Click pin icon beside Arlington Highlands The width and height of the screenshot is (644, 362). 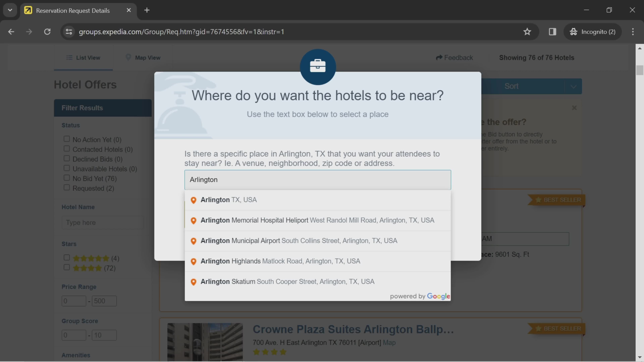click(193, 262)
